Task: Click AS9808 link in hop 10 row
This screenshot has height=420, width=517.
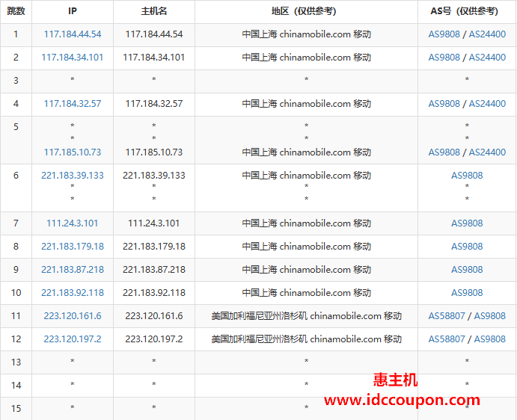Action: pos(467,292)
